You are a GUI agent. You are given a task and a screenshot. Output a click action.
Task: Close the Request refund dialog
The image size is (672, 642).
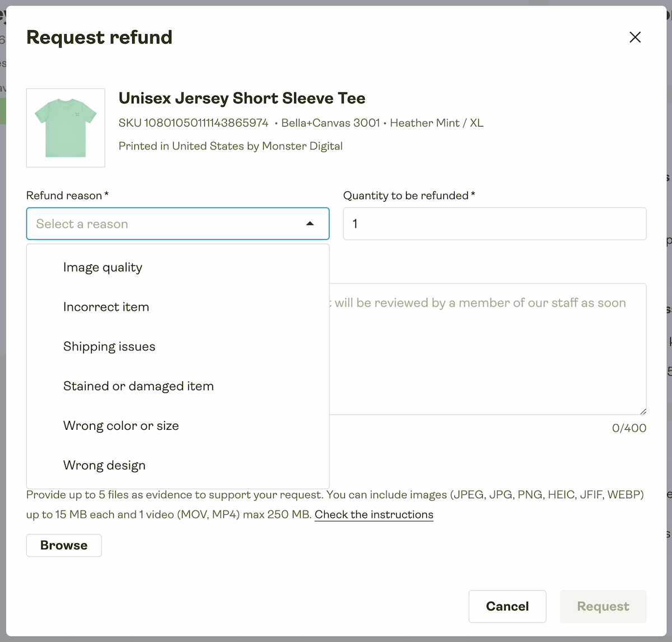(635, 37)
